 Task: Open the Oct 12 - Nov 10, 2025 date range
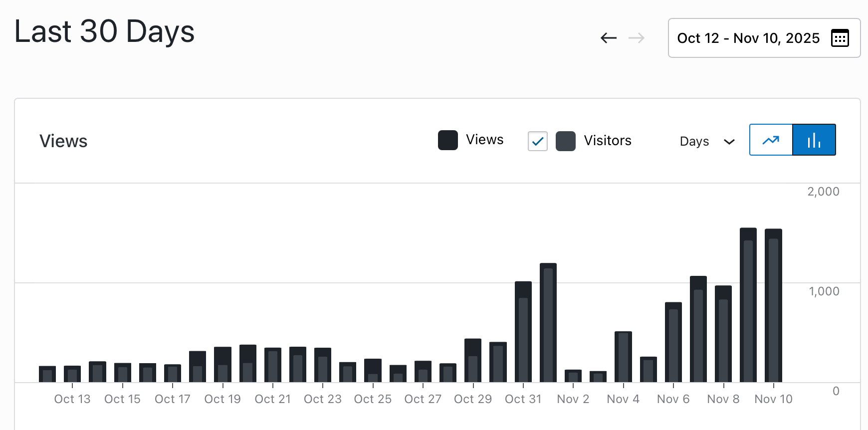click(748, 38)
